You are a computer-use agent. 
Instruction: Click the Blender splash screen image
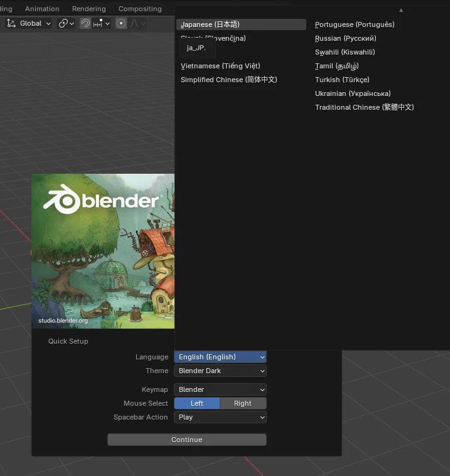coord(103,251)
